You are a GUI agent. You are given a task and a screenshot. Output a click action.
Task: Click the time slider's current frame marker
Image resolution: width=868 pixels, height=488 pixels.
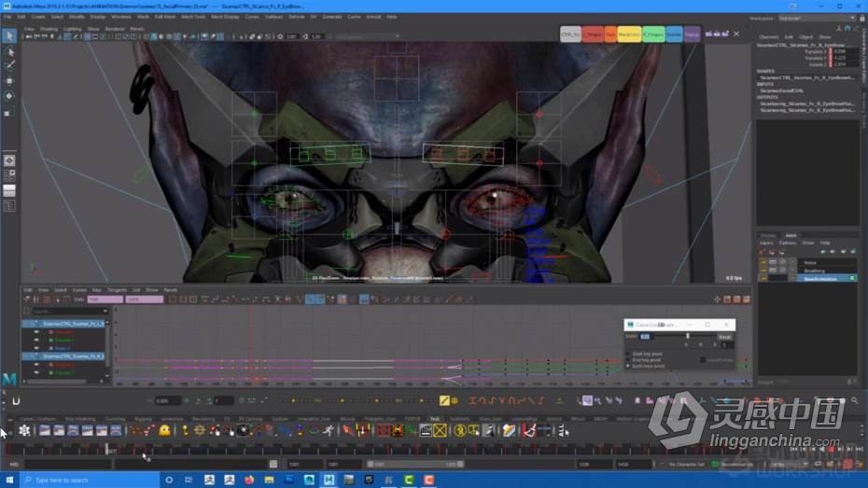[107, 449]
